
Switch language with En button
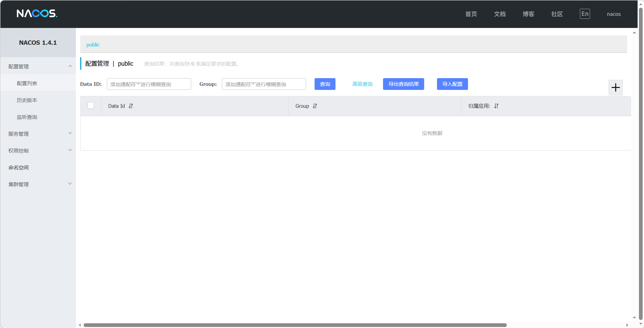click(585, 14)
